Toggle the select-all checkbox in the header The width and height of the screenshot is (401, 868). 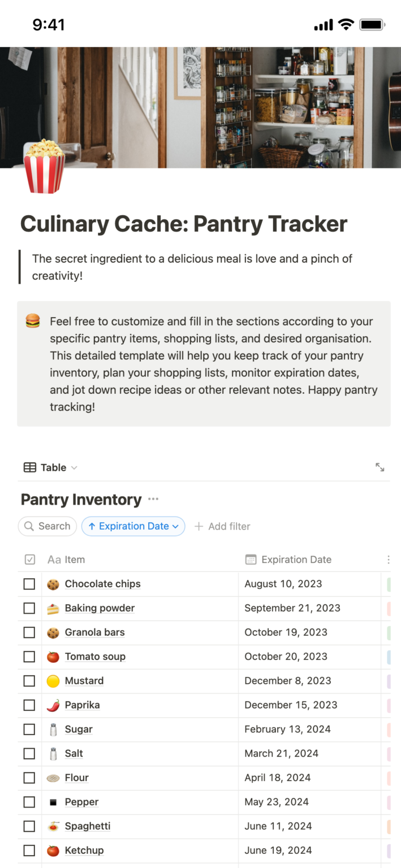29,559
